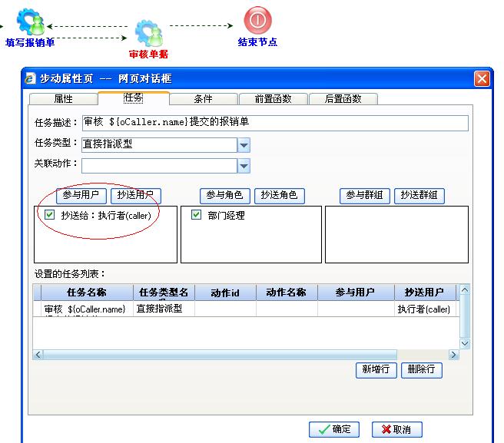
Task: Switch to the 前置函数 tab
Action: click(274, 99)
